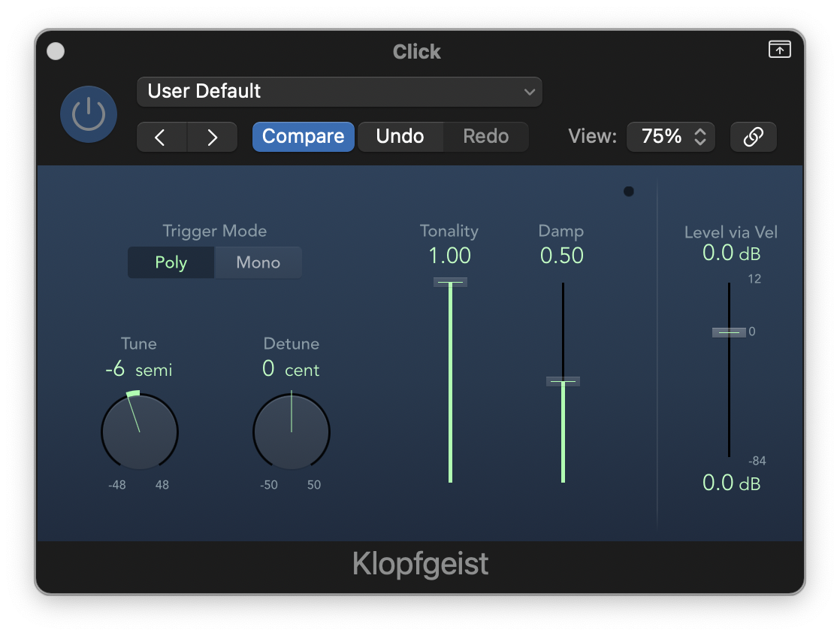Toggle the Compare button
Screen dimensions: 840x636
[x=303, y=137]
